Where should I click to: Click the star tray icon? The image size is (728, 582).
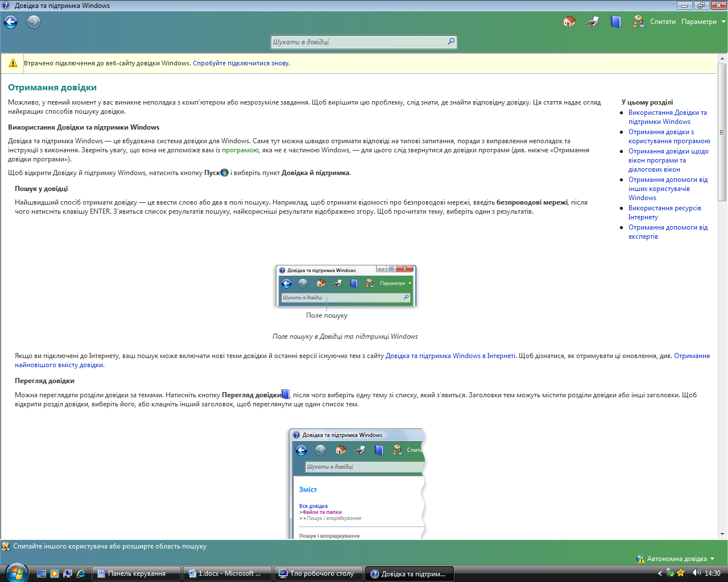681,573
